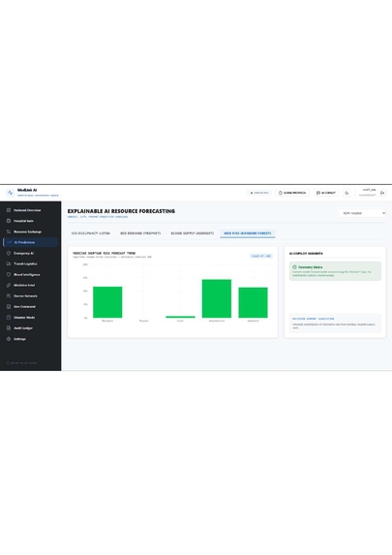The image size is (392, 555).
Task: Click the Medicine Shortage Risk Forecast Trend title
Action: click(x=104, y=253)
